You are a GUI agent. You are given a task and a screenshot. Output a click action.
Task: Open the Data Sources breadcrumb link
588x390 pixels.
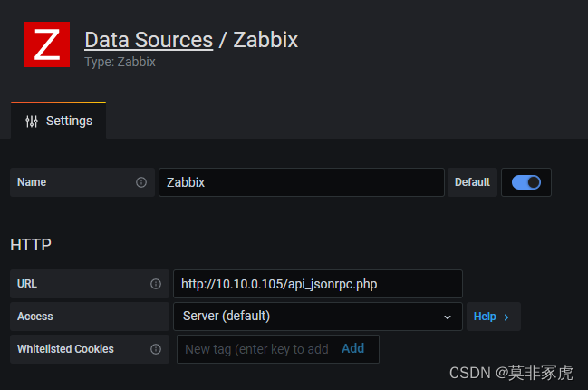coord(149,40)
